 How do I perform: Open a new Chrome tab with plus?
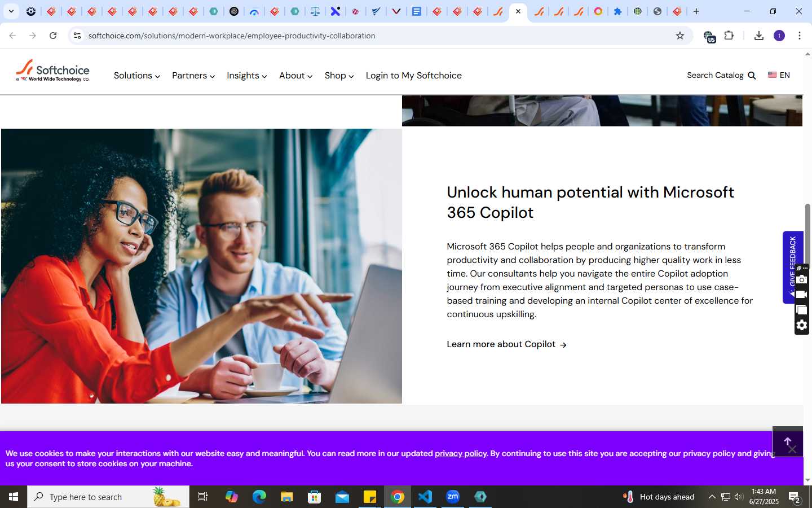click(x=696, y=11)
